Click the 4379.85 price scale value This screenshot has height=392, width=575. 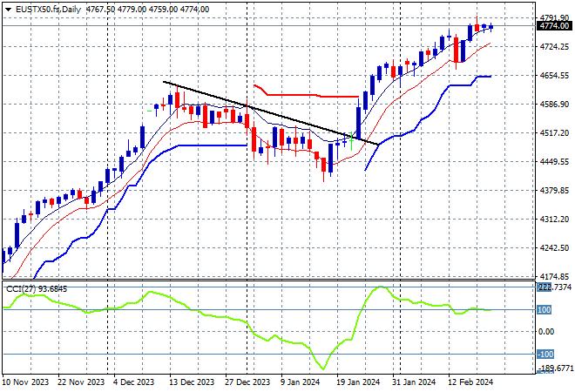[554, 190]
